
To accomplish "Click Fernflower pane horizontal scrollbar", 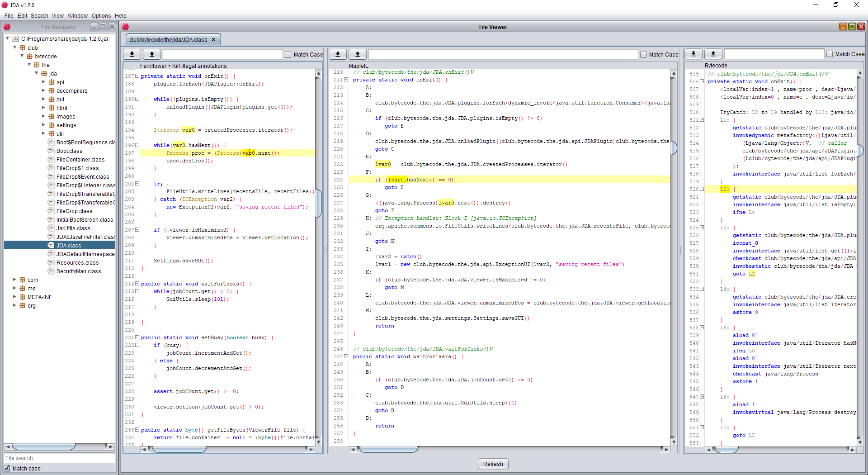I will [x=179, y=449].
